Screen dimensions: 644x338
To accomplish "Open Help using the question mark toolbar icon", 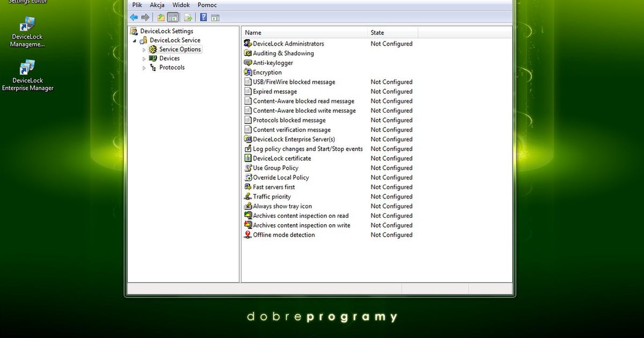I will pos(202,17).
